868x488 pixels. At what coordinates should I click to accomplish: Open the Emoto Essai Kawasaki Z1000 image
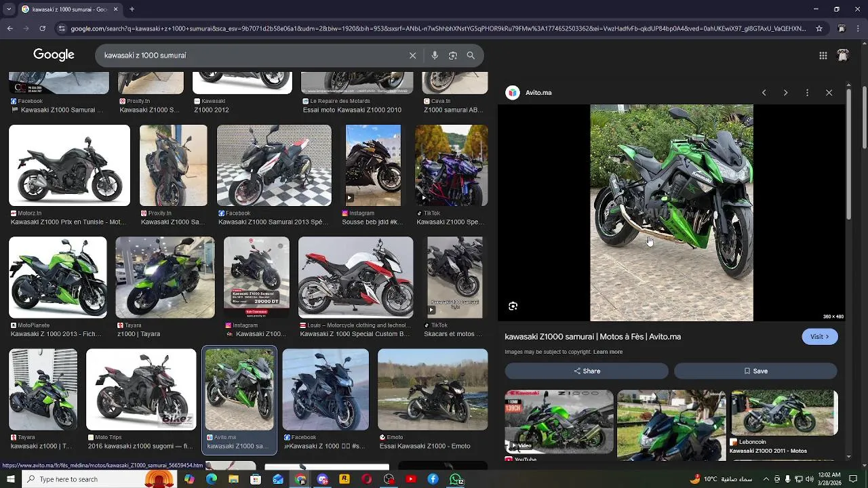coord(433,390)
